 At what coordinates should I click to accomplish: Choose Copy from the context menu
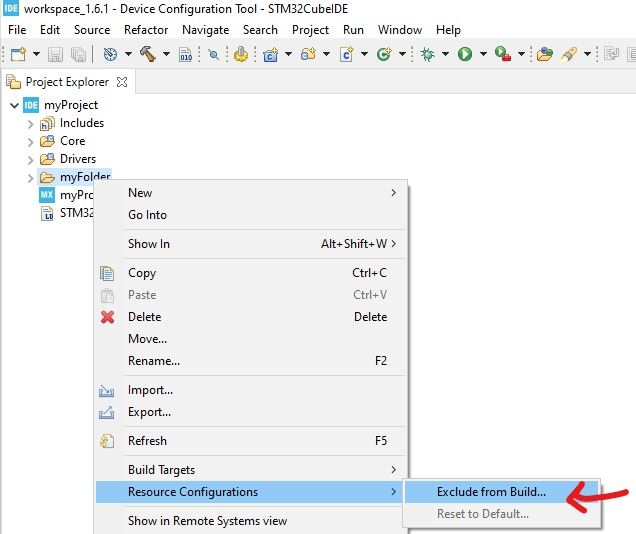coord(251,273)
